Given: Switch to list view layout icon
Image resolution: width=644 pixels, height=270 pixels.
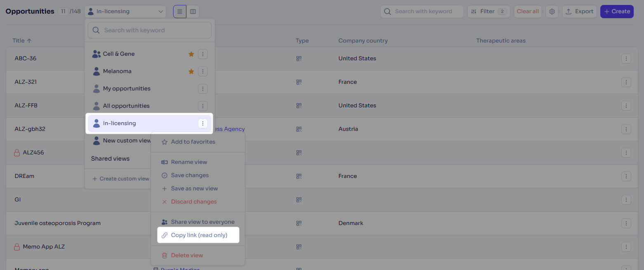Looking at the screenshot, I should (180, 12).
